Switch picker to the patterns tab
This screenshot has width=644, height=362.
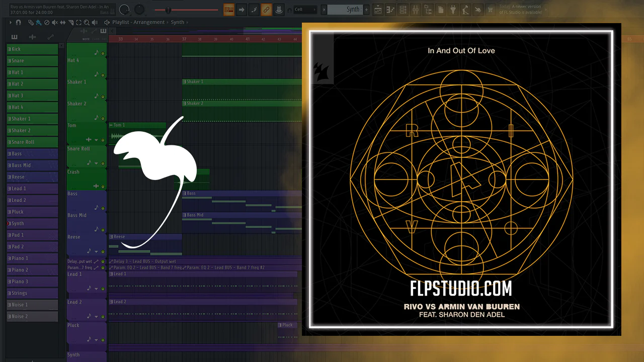pyautogui.click(x=14, y=37)
